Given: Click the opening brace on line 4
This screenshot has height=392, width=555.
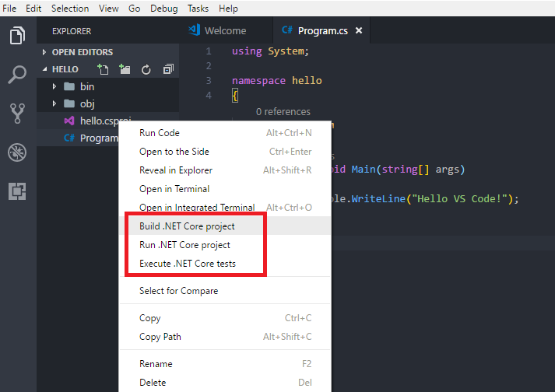Looking at the screenshot, I should click(x=234, y=96).
